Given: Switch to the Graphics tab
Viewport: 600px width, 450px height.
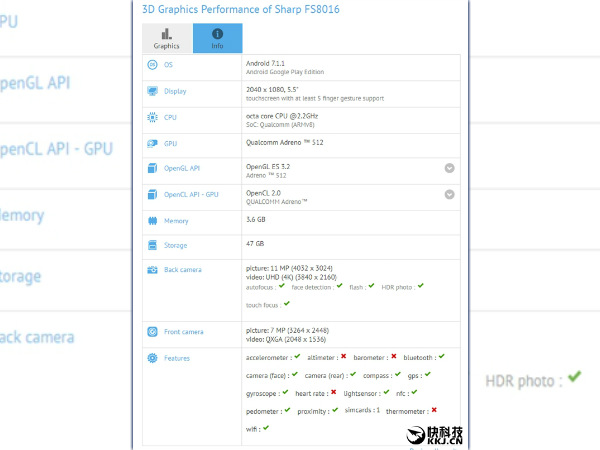Looking at the screenshot, I should [x=167, y=38].
